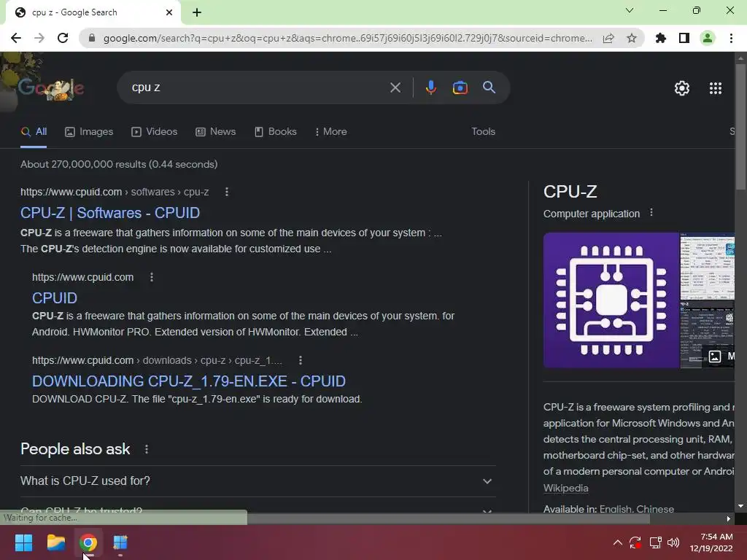Click into the cpu z search field
747x560 pixels.
pyautogui.click(x=258, y=87)
